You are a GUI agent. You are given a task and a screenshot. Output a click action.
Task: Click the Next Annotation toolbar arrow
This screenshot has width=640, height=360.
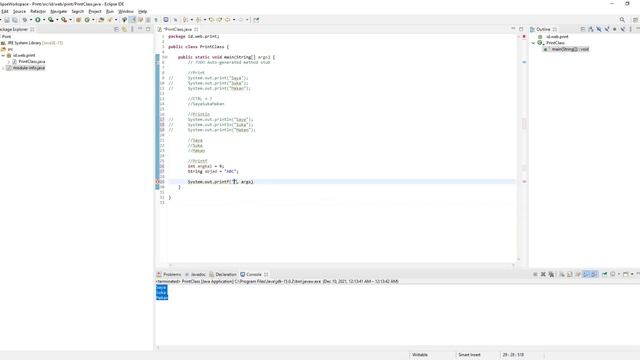point(186,20)
